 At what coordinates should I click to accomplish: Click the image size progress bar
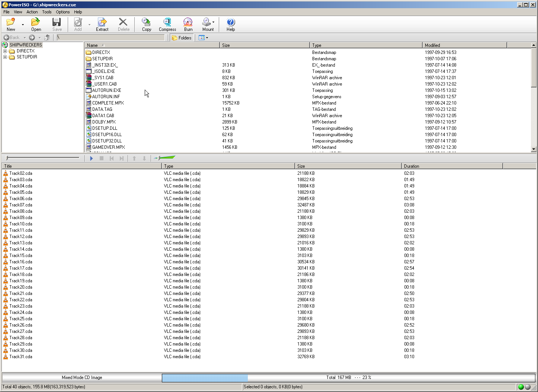348,377
